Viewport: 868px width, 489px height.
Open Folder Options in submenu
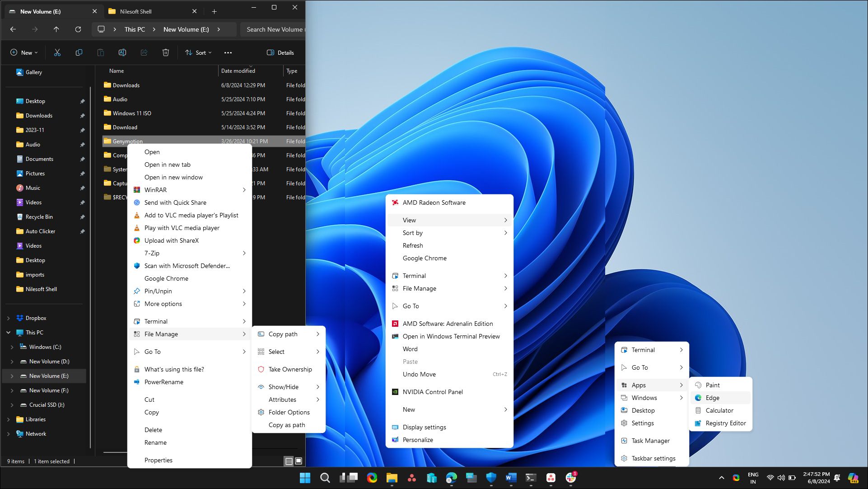tap(289, 412)
